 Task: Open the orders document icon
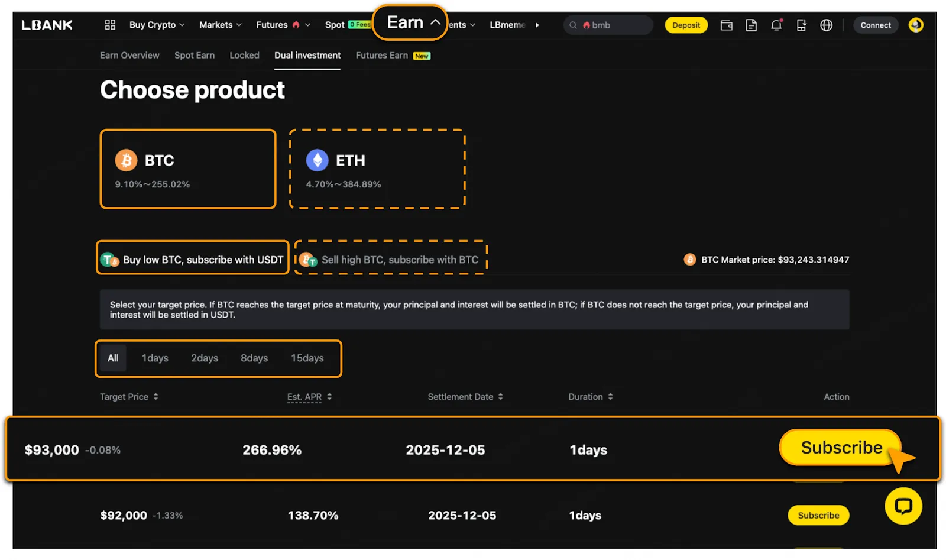point(751,25)
